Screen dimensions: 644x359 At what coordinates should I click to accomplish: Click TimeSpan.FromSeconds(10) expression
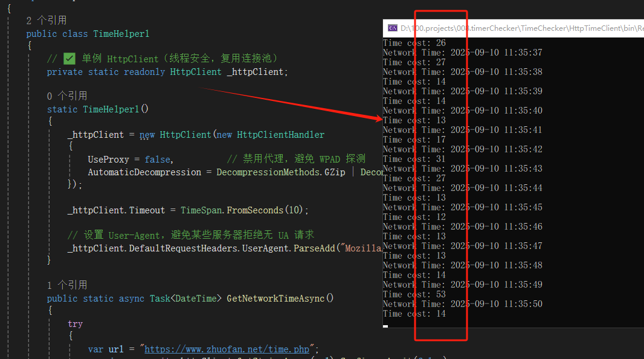[x=242, y=210]
